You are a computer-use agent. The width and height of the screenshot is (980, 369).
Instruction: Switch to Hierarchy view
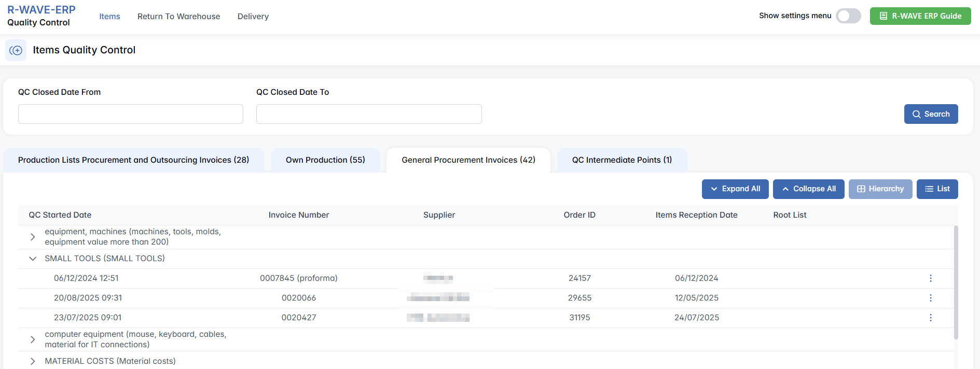coord(880,189)
